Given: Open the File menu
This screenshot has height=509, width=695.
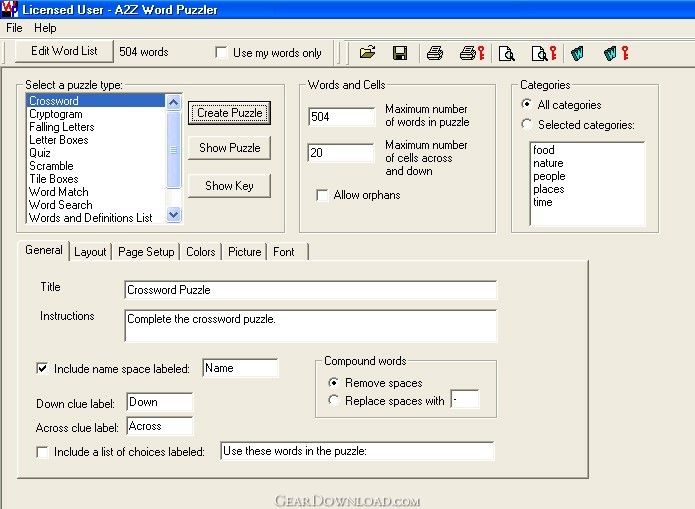Looking at the screenshot, I should (14, 28).
